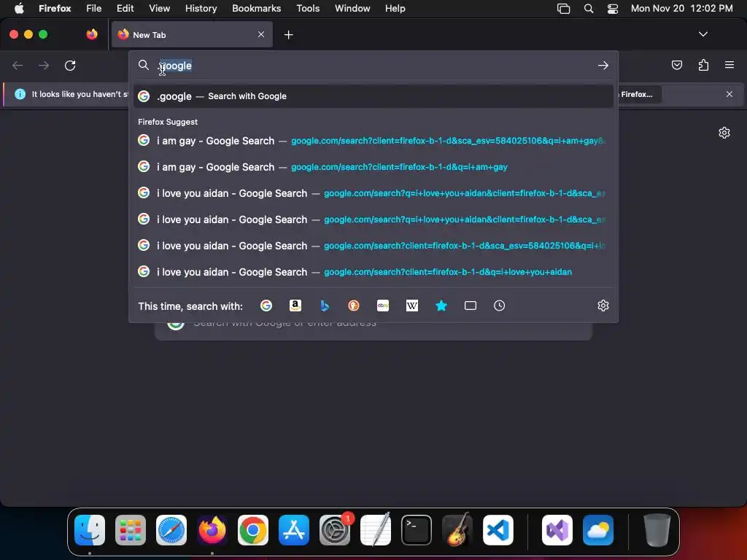This screenshot has height=560, width=747.
Task: Click the page search box behind dropdown
Action: [x=373, y=332]
